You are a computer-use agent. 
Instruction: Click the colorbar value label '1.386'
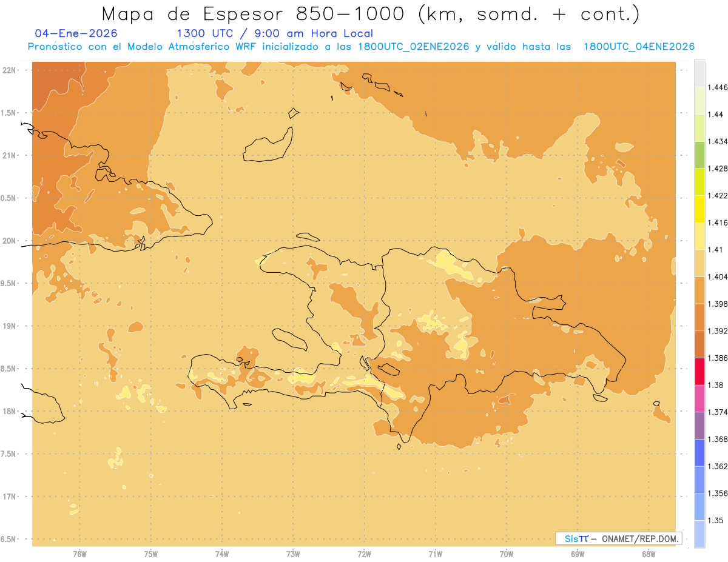click(718, 358)
